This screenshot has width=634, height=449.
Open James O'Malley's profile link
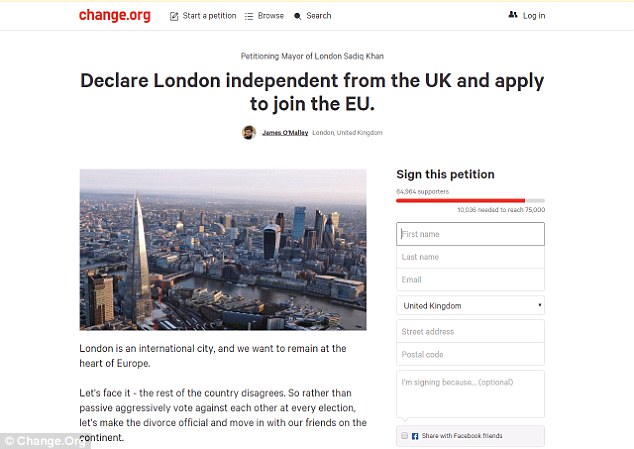pyautogui.click(x=285, y=132)
